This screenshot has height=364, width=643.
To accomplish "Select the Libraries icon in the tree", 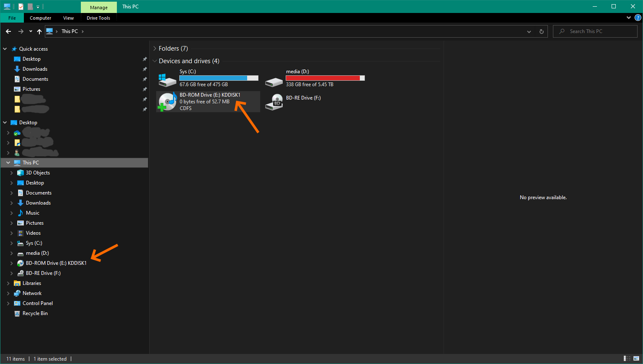I will pos(17,283).
